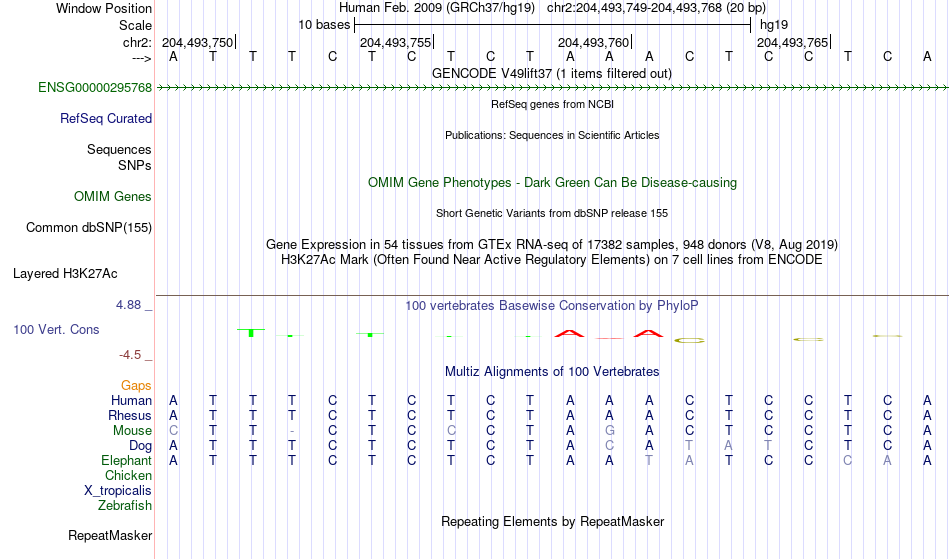This screenshot has width=950, height=559.
Task: Select the Zebrafish alignment row label
Action: pos(125,505)
